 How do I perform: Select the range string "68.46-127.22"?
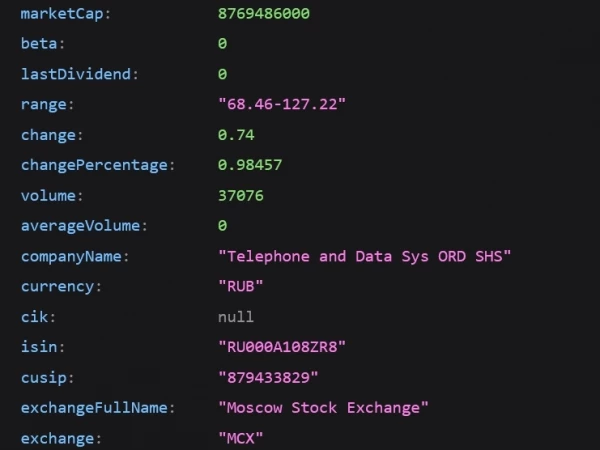click(x=282, y=104)
